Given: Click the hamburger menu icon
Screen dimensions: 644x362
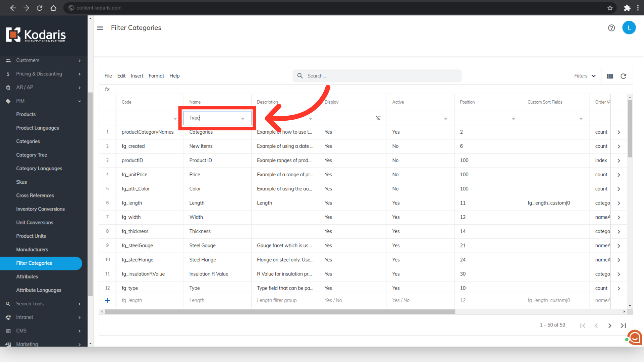Looking at the screenshot, I should coord(100,28).
